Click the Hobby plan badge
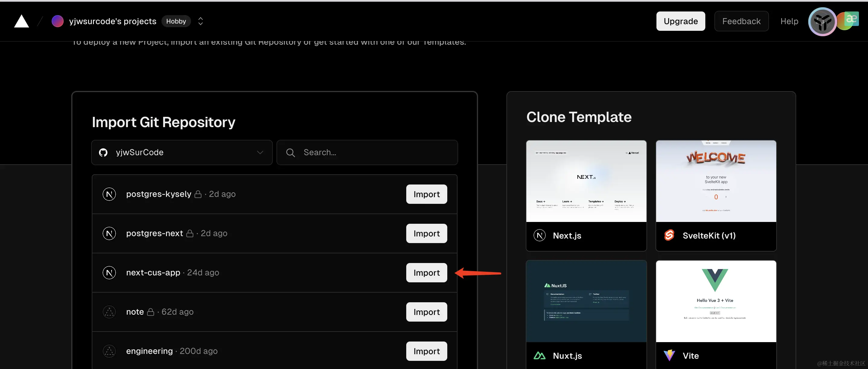Screen dimensions: 868x369 [x=176, y=21]
